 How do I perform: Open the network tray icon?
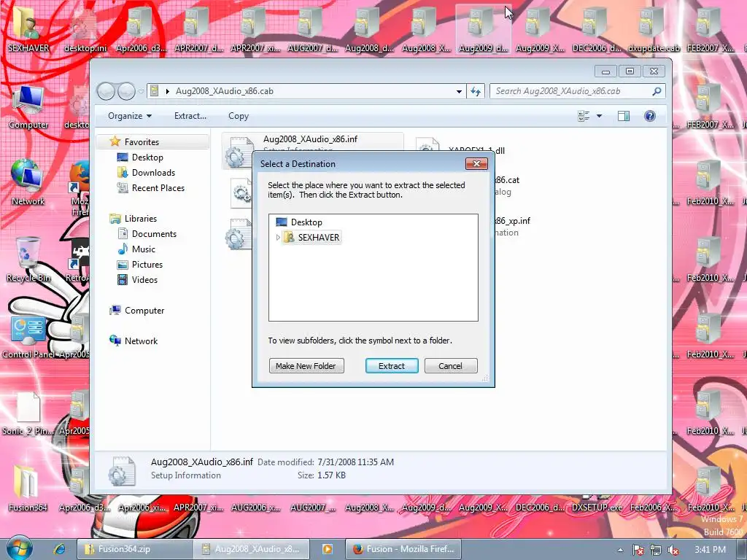656,550
